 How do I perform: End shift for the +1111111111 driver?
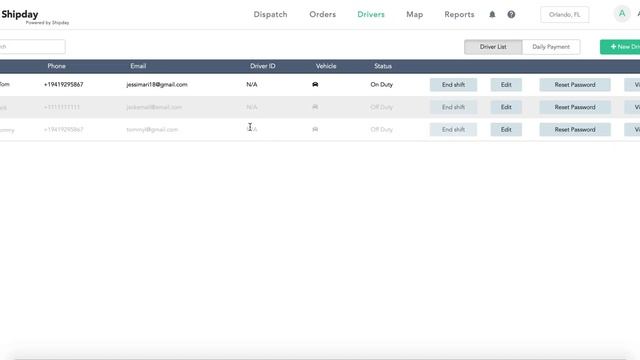[x=453, y=107]
